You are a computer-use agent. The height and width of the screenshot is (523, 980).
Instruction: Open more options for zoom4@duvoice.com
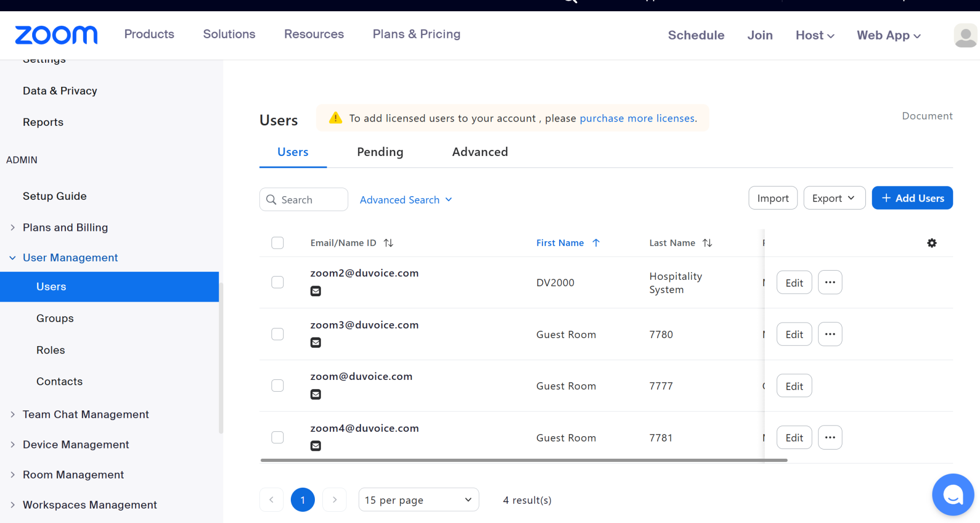(830, 437)
